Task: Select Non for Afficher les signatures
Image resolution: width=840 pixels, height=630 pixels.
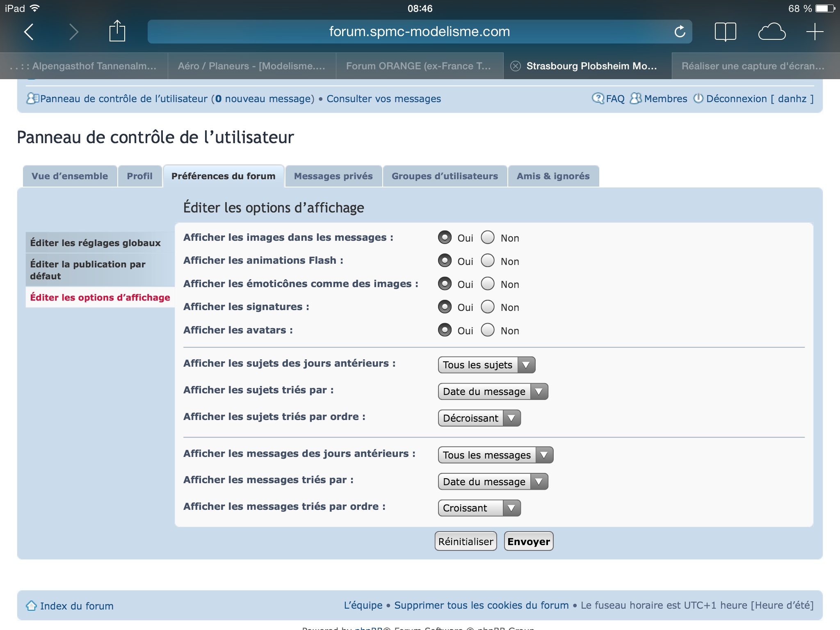Action: 488,307
